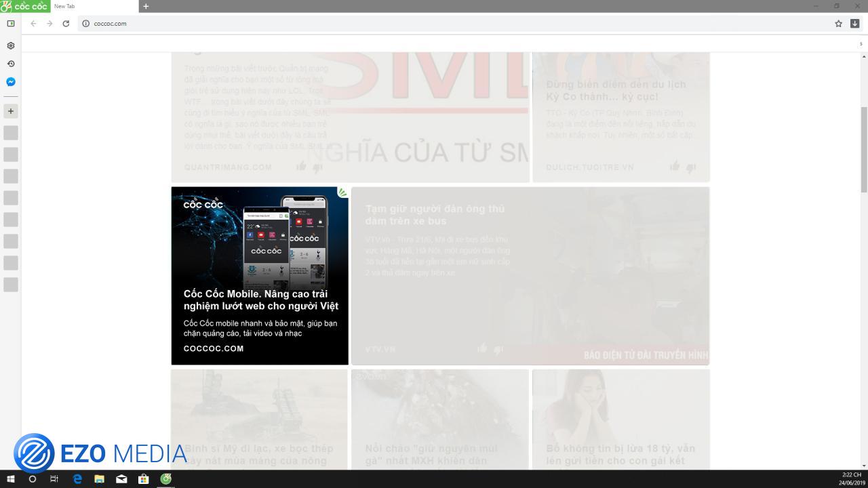Screen dimensions: 868x488
Task: Reload the current page
Action: [x=66, y=23]
